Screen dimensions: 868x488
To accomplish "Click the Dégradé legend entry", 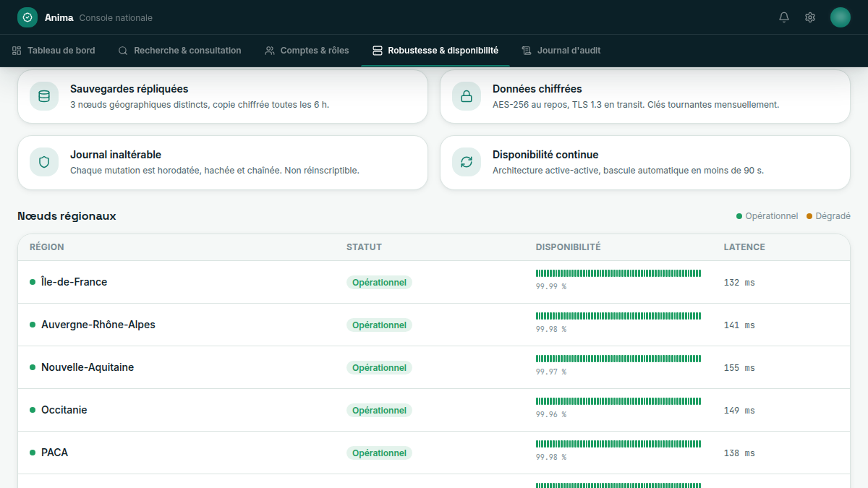I will pos(828,216).
